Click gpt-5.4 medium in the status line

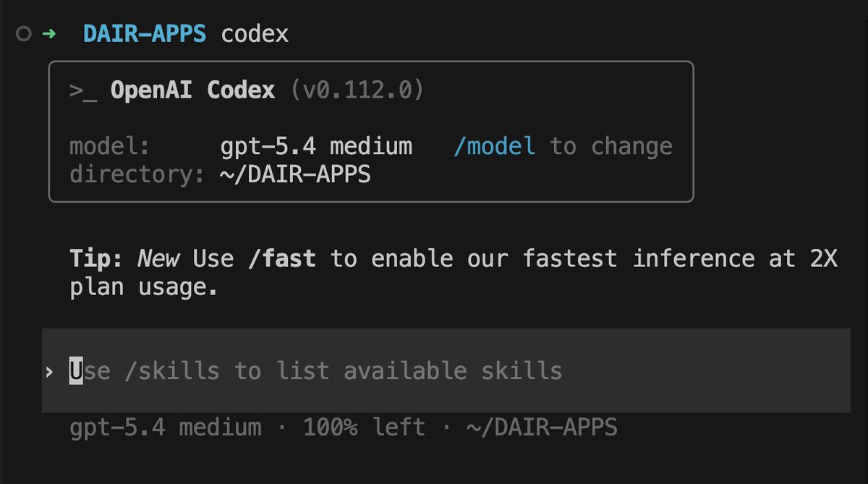coord(166,427)
